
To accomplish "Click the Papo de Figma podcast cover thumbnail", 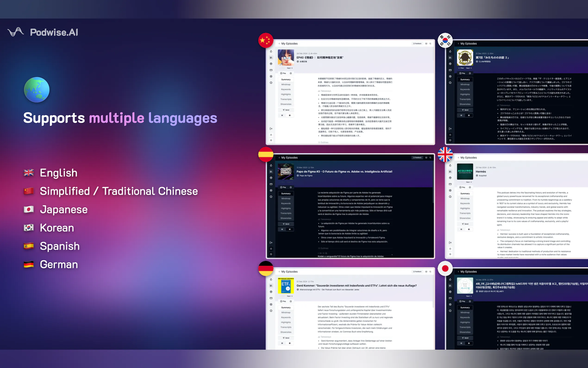I will [286, 171].
